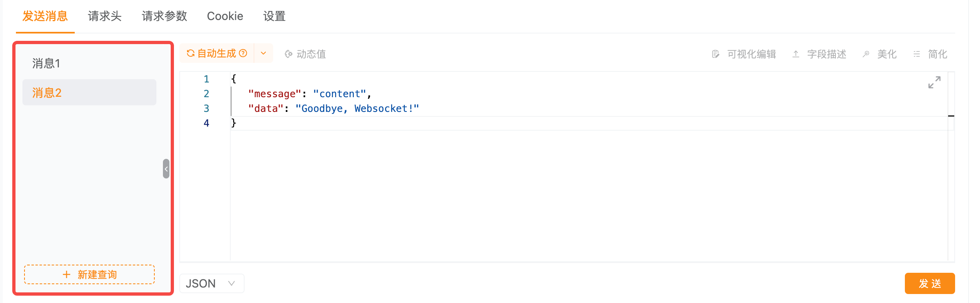Screen dimensions: 980x303
Task: Click the 动态值 dynamic value icon
Action: 289,54
